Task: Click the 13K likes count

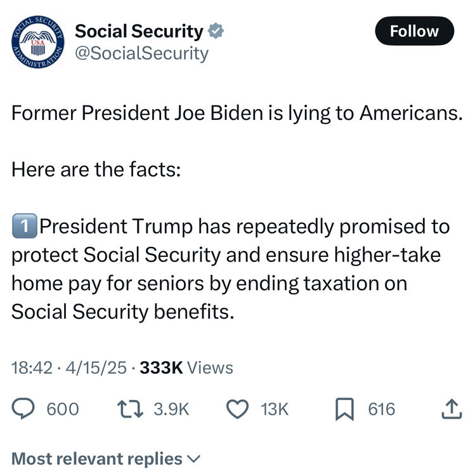Action: coord(275,409)
